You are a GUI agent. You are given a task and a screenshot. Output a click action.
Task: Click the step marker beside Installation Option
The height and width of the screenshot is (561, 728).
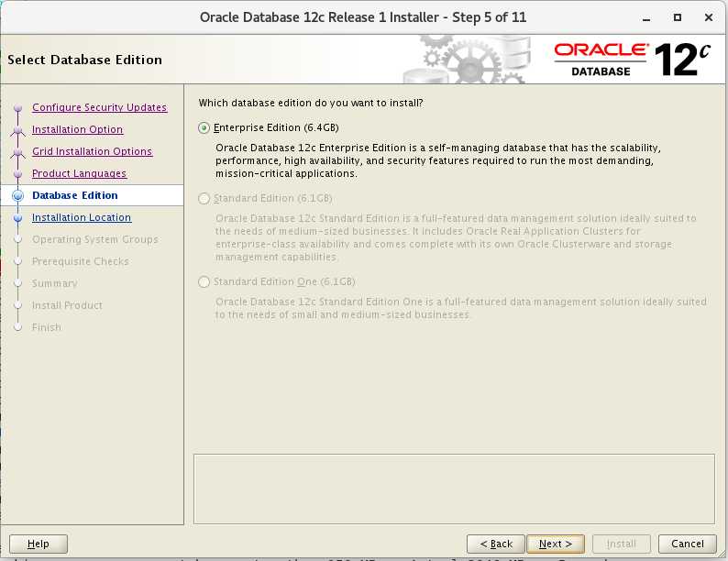tap(17, 130)
